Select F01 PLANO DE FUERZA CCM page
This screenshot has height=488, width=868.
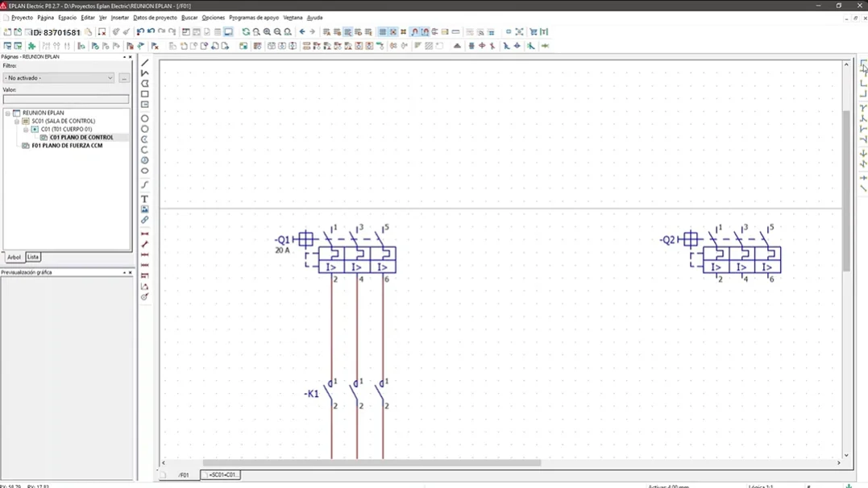[67, 146]
